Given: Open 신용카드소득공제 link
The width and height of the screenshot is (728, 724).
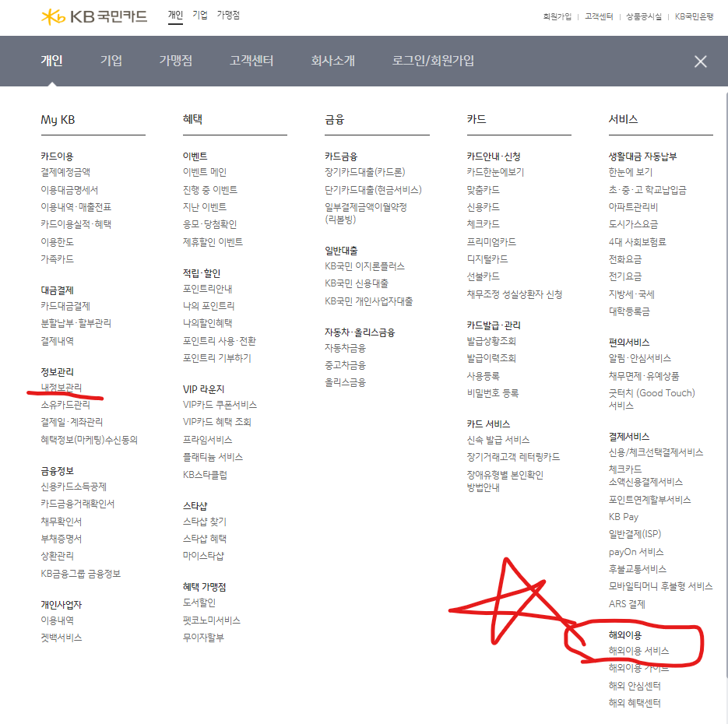Looking at the screenshot, I should point(74,487).
